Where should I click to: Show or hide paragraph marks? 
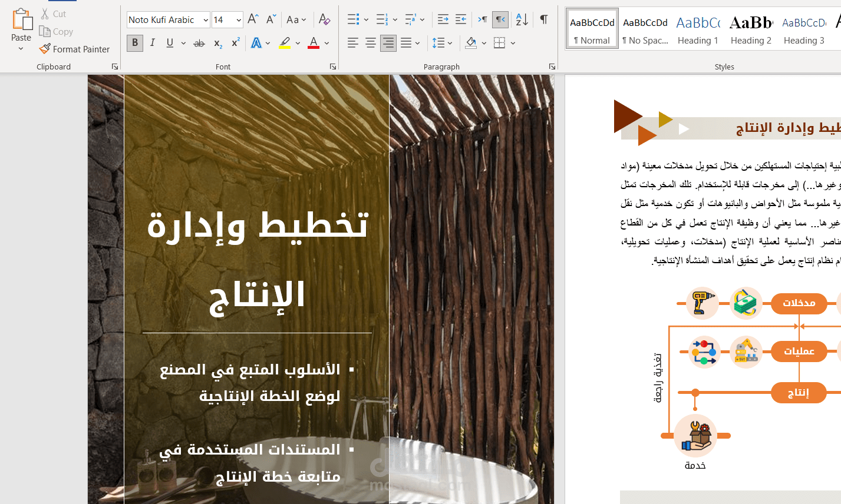point(543,19)
